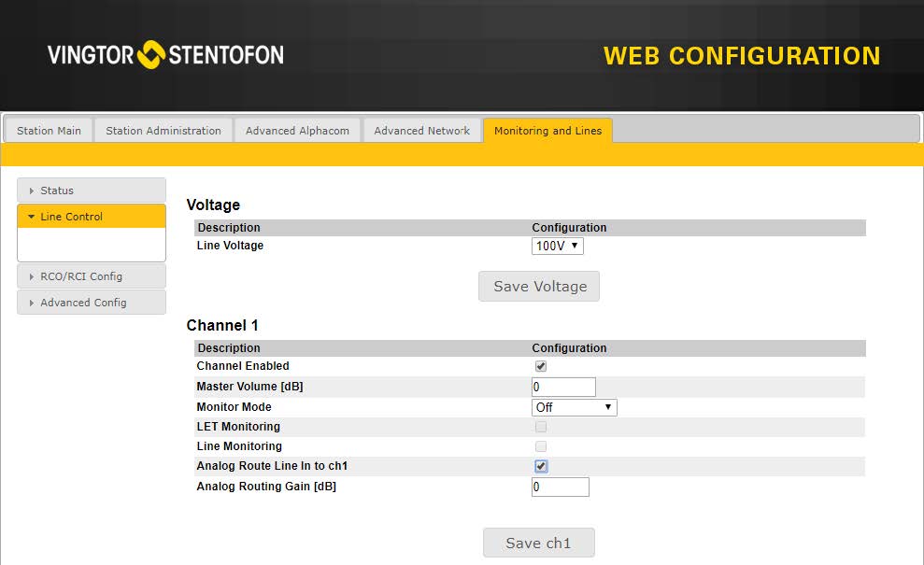Click the Save ch1 button
The image size is (924, 565).
538,543
